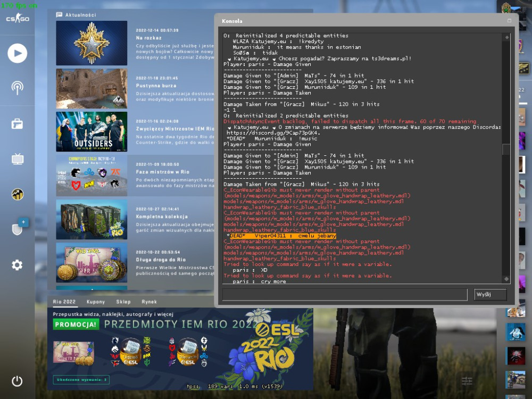The height and width of the screenshot is (399, 532).
Task: Click the Zwycięzcy Mistrzostw IEM Rio headline
Action: point(175,129)
